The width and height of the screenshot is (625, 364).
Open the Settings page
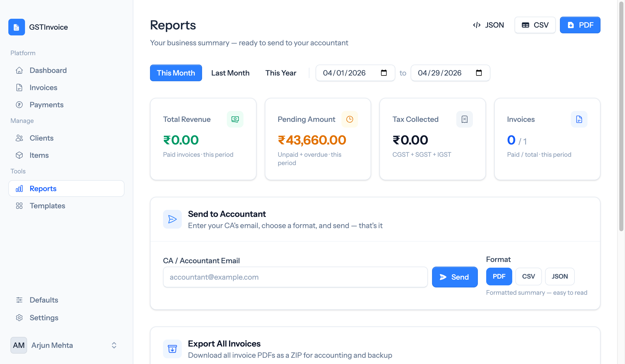click(66, 318)
